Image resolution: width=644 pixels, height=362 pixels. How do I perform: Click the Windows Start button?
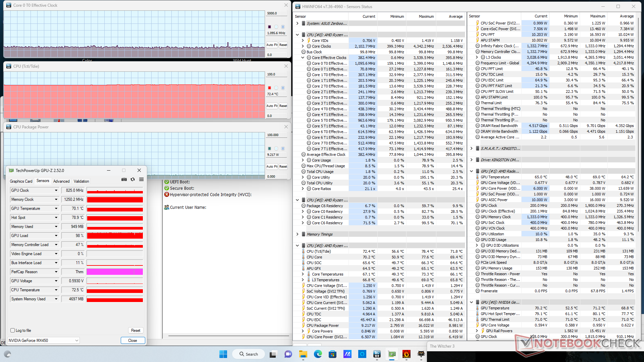pos(223,354)
